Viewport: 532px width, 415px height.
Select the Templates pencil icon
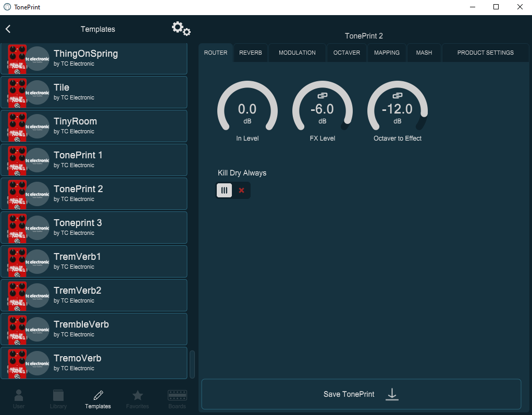pyautogui.click(x=98, y=395)
